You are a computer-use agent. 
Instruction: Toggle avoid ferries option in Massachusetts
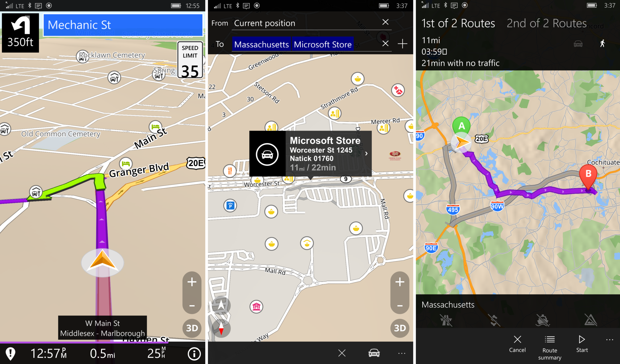click(542, 320)
